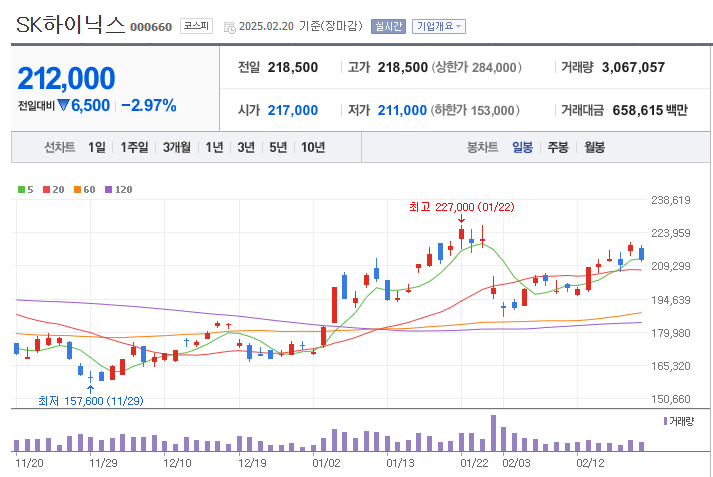Image resolution: width=713 pixels, height=477 pixels.
Task: Click the SK하이닉스 stock name title
Action: click(70, 25)
